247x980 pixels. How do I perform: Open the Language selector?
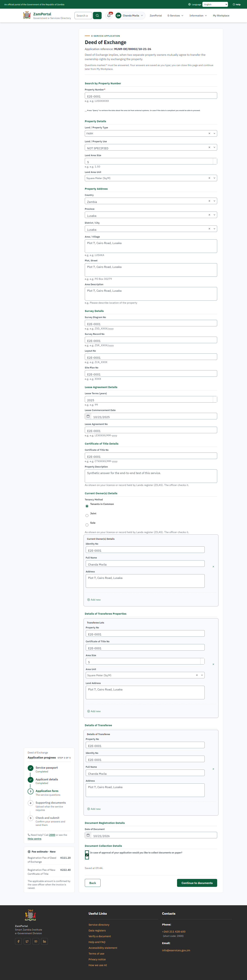(x=215, y=5)
